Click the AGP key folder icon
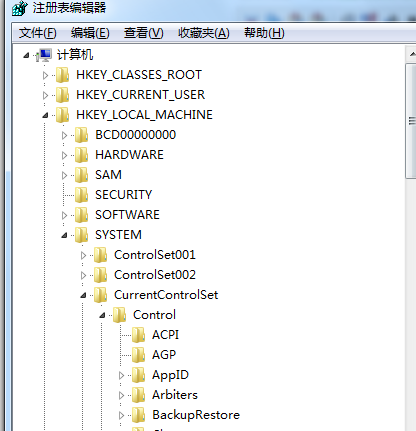This screenshot has width=416, height=431. coord(138,355)
